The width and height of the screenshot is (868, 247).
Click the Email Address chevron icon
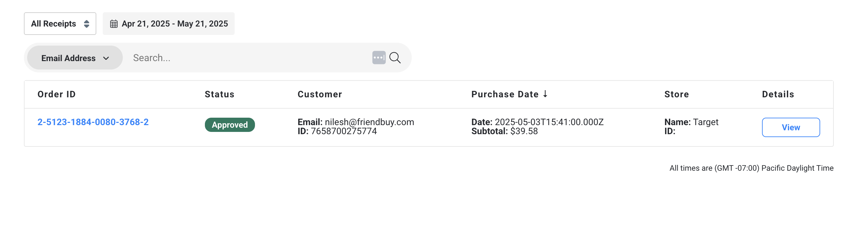106,58
